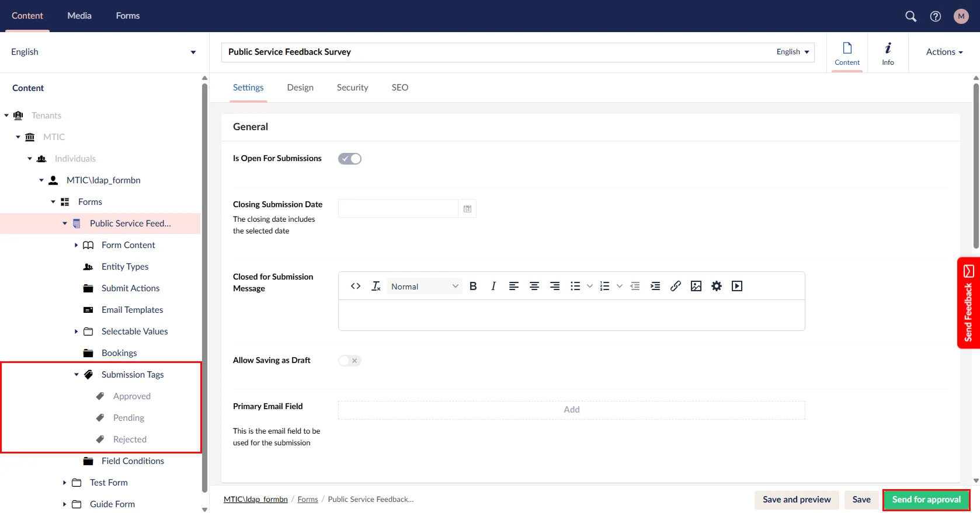This screenshot has height=513, width=980.
Task: Insert a hyperlink using link icon
Action: pos(675,286)
